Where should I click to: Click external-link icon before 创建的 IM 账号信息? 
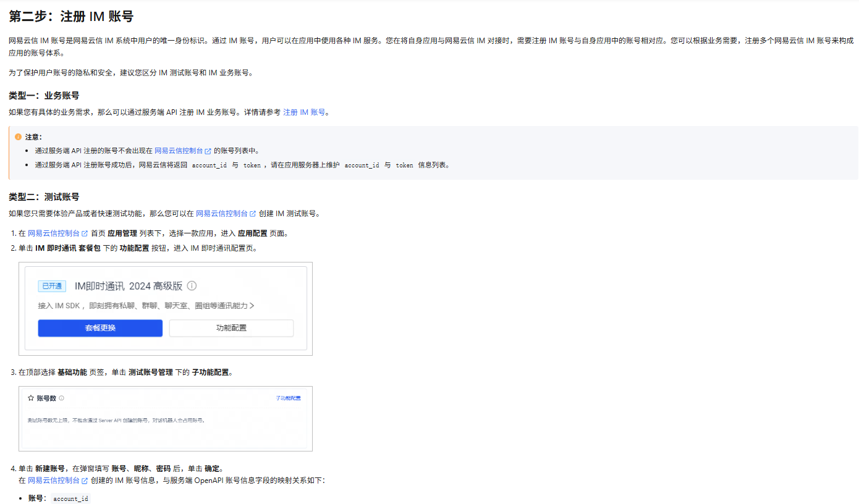(x=85, y=480)
